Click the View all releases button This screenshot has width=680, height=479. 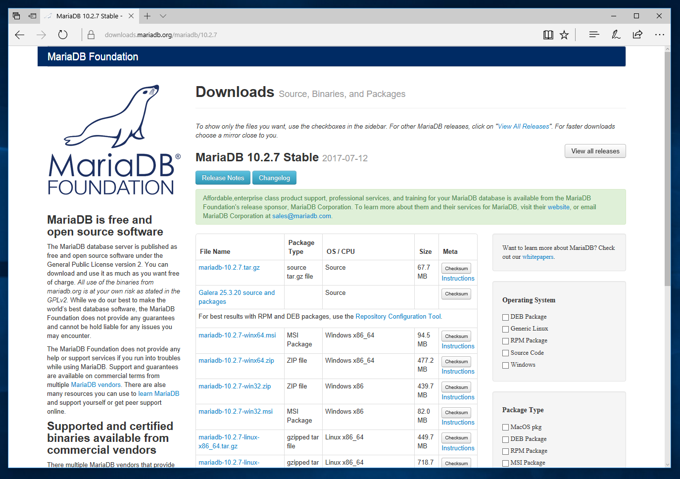tap(595, 151)
